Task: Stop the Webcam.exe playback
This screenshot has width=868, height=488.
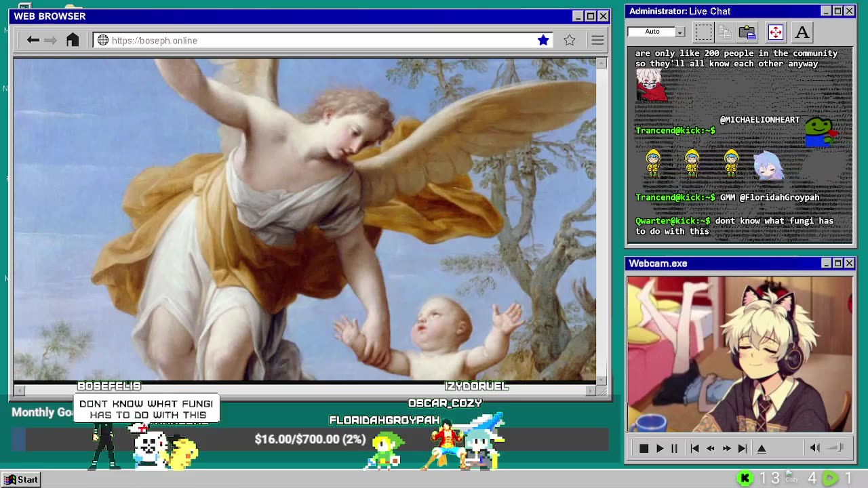Action: pos(644,448)
